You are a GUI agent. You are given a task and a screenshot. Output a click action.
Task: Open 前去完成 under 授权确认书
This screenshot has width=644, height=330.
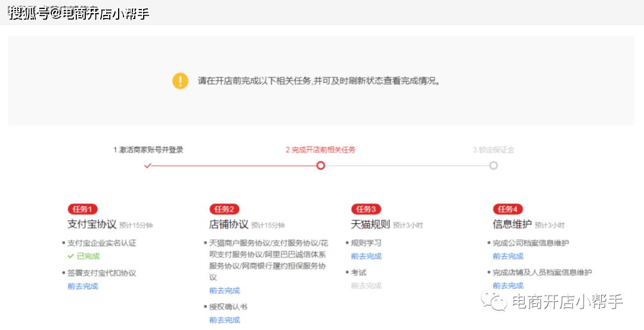(x=225, y=320)
